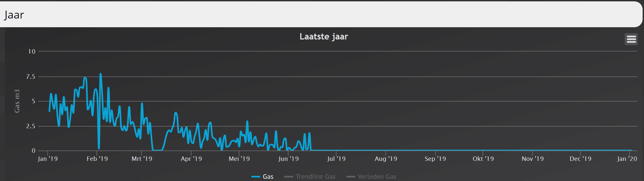The height and width of the screenshot is (181, 644).
Task: Click the 7.5 value on y-axis
Action: click(x=31, y=77)
